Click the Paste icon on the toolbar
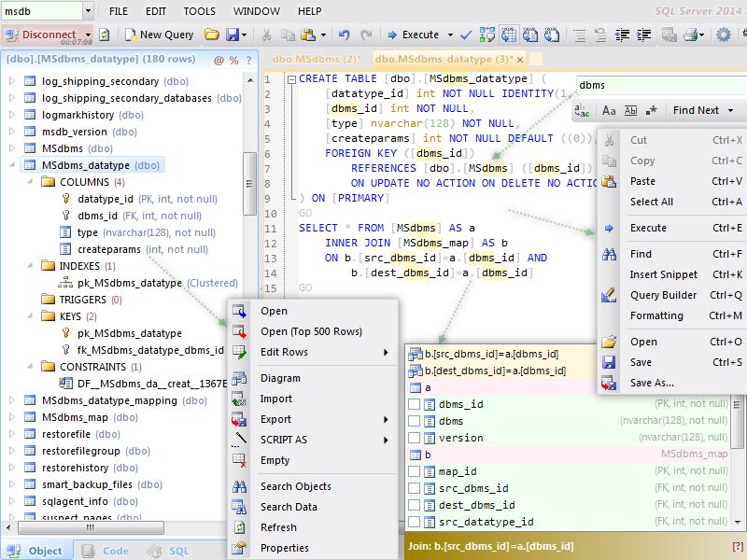 (308, 35)
